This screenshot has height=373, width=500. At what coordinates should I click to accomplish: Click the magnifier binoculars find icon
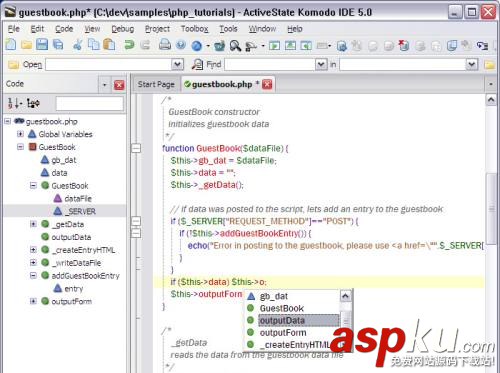235,45
